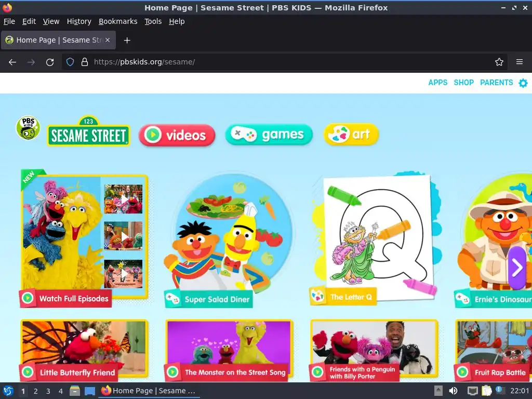The image size is (532, 399).
Task: Click play icon on Monster on the Street Song
Action: pos(172,372)
